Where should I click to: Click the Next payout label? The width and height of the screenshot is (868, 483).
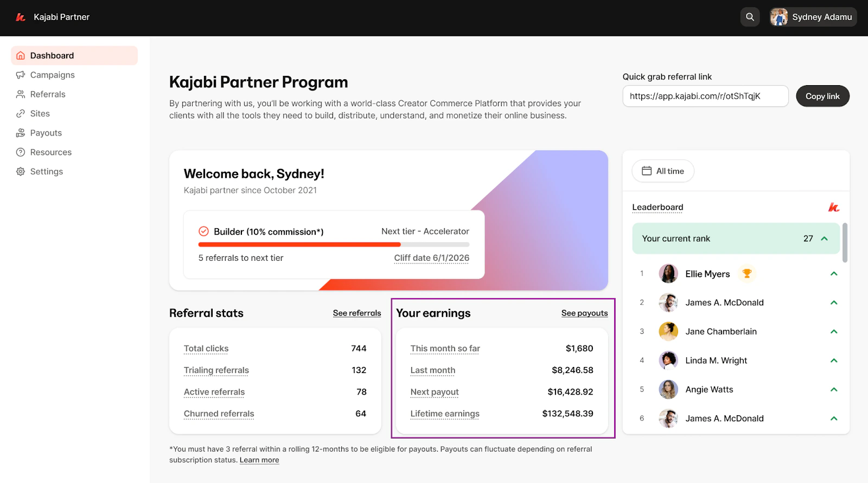pos(435,392)
